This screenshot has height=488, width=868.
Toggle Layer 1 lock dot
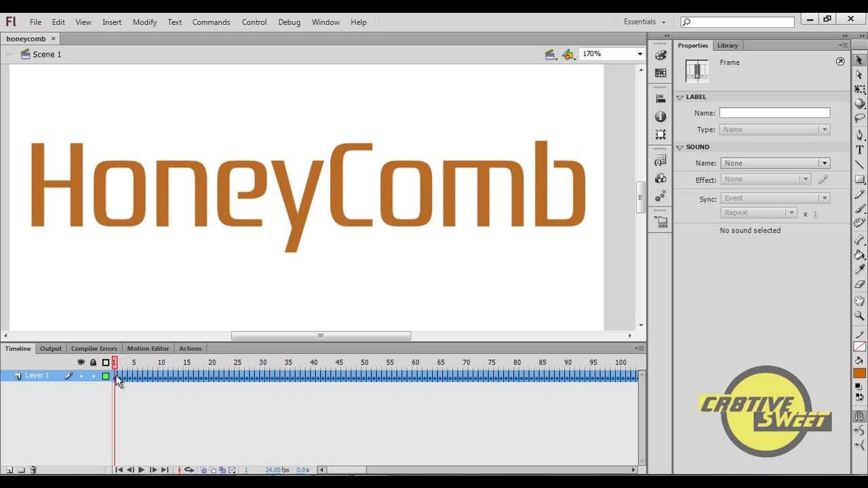pyautogui.click(x=94, y=376)
